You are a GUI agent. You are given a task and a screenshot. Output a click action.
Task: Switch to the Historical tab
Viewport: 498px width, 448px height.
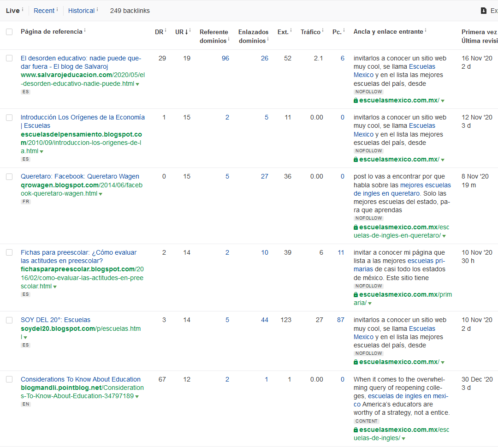point(81,11)
